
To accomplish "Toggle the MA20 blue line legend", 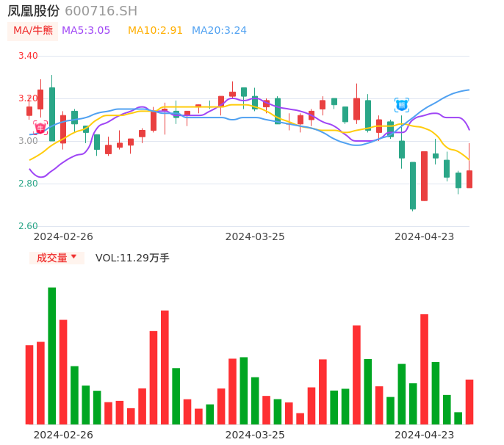I will (219, 31).
